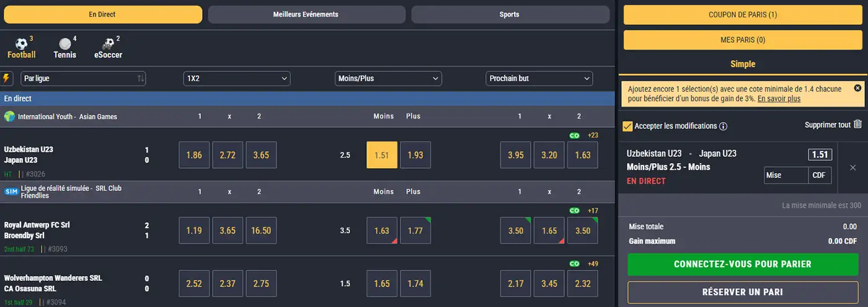Image resolution: width=868 pixels, height=307 pixels.
Task: Select the 1.63 next-goal odds for Japan U23
Action: [583, 155]
